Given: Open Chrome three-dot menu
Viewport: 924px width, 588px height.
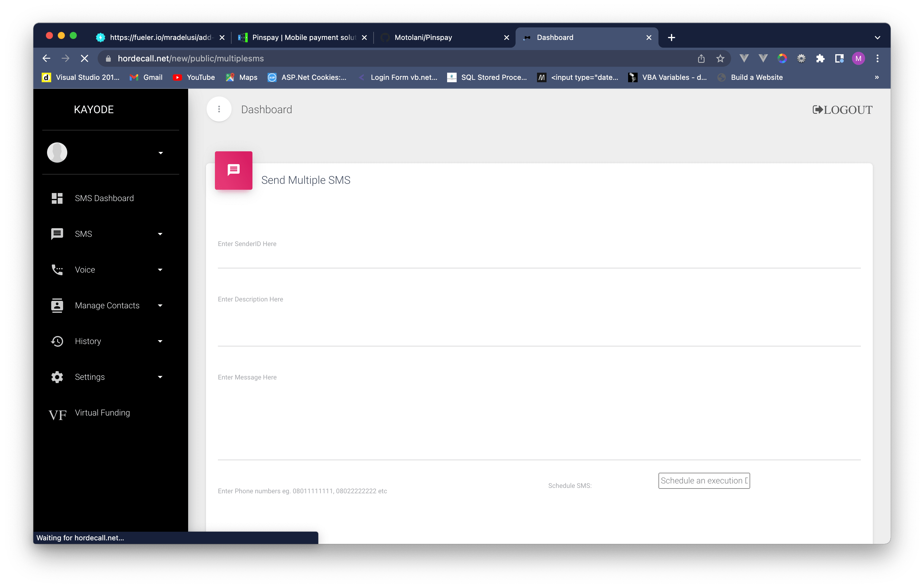Looking at the screenshot, I should pos(878,58).
